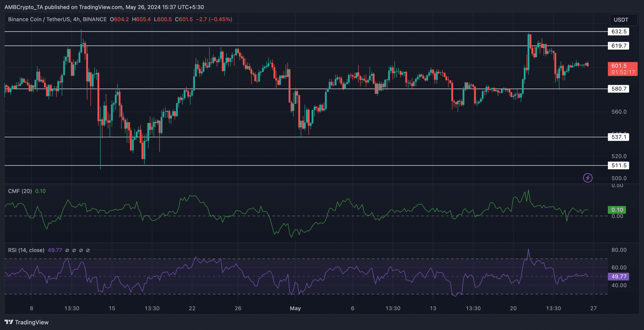644x330 pixels.
Task: Click the 20 date label on time axis
Action: (x=513, y=308)
